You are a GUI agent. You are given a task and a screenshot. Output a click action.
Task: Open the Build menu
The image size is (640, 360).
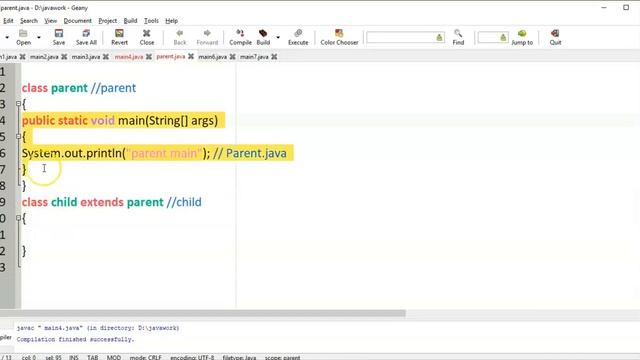click(131, 21)
